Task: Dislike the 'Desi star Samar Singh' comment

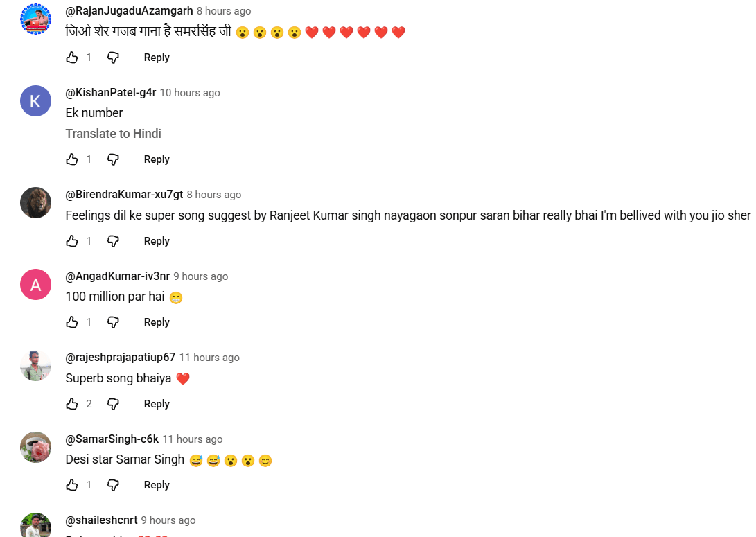Action: click(113, 485)
